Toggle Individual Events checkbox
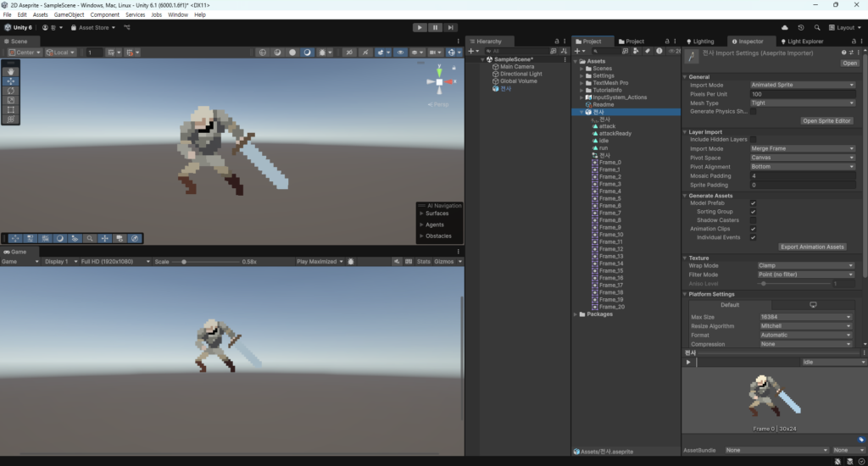868x466 pixels. coord(753,237)
